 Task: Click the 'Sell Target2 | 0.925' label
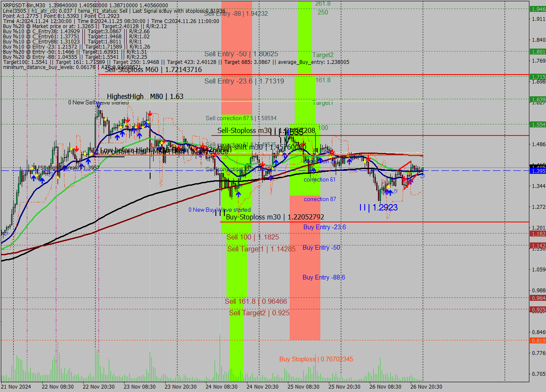[259, 313]
